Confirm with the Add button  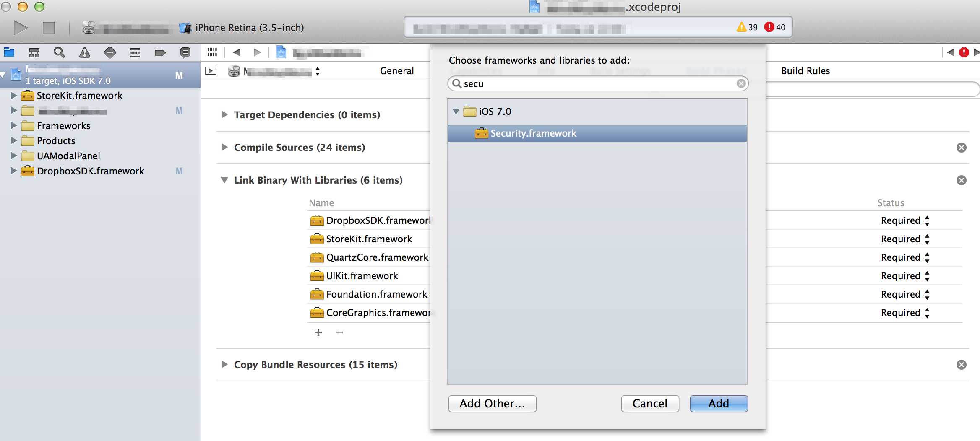719,404
